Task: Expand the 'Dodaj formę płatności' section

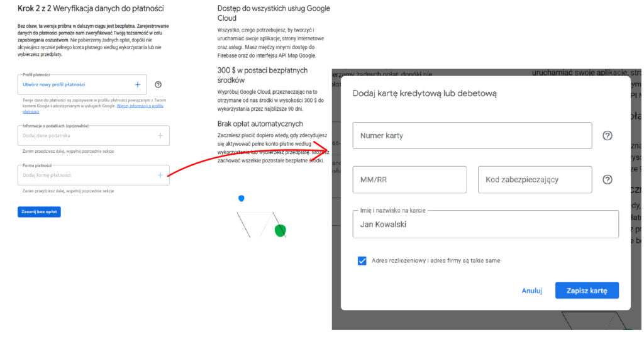Action: [x=88, y=175]
